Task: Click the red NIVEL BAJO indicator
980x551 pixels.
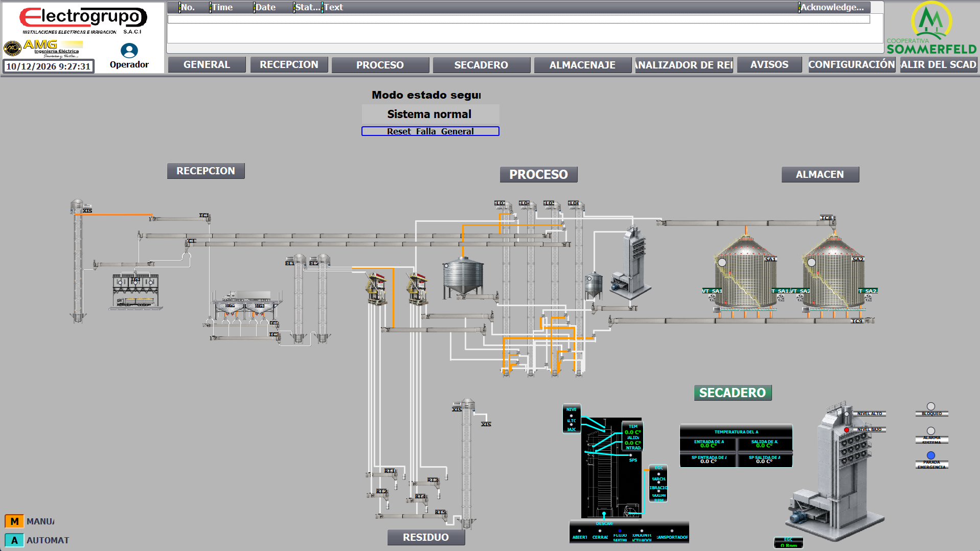Action: point(847,430)
